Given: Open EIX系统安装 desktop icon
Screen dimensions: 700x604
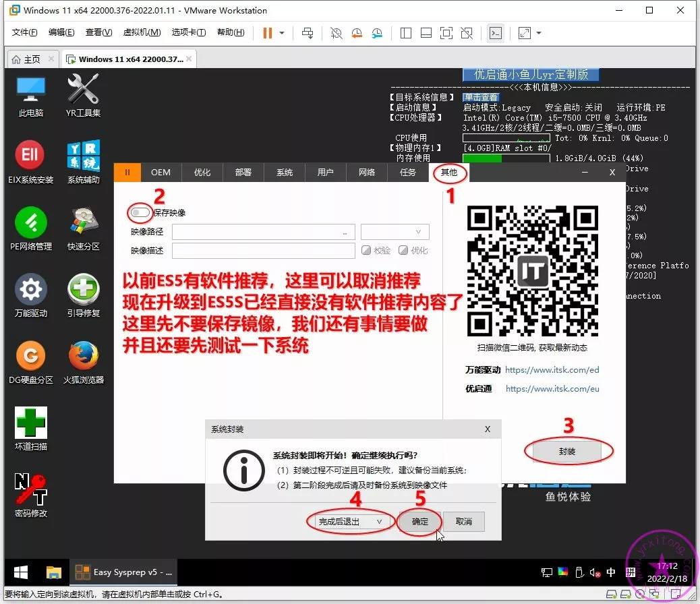Looking at the screenshot, I should coord(30,156).
